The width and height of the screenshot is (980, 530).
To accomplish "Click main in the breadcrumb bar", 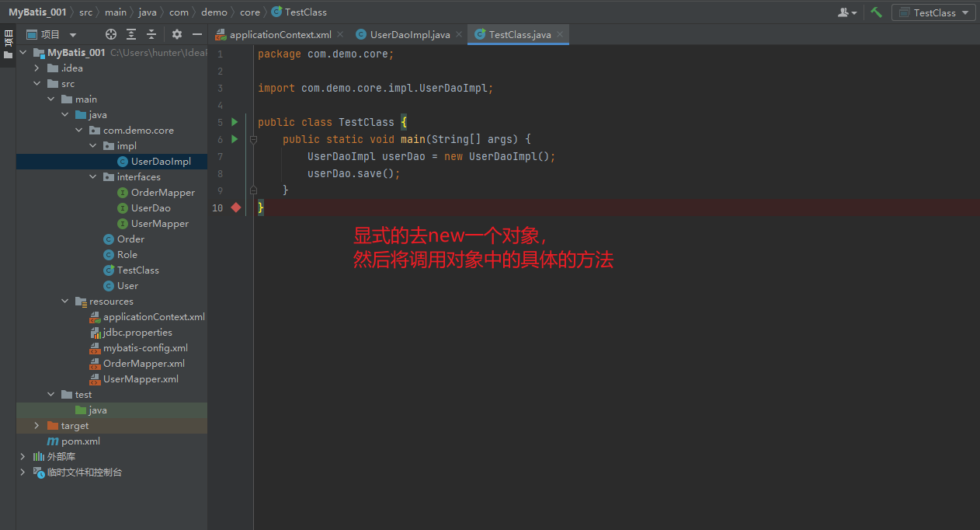I will (x=116, y=12).
